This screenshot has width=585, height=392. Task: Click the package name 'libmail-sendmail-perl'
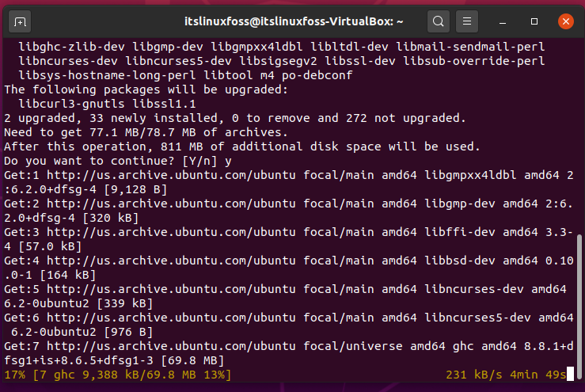click(x=470, y=47)
